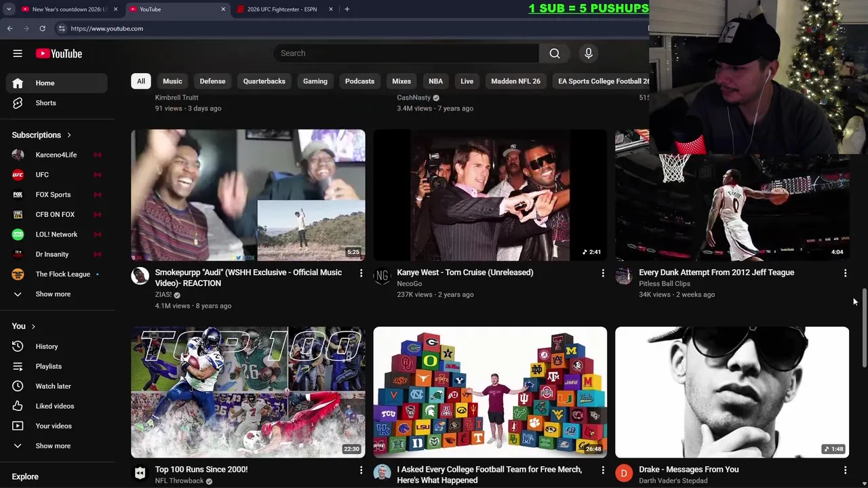
Task: Select the Quarterbacks filter chip
Action: pyautogui.click(x=264, y=81)
